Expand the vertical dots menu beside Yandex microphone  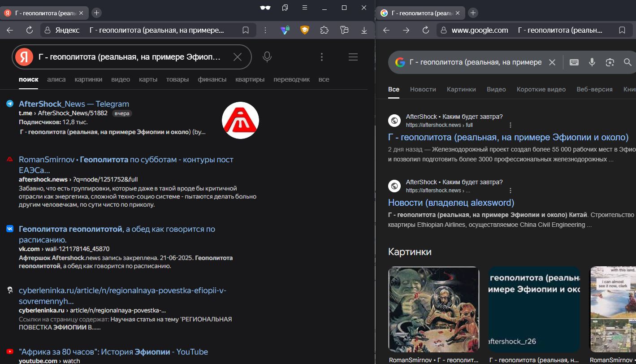point(322,57)
